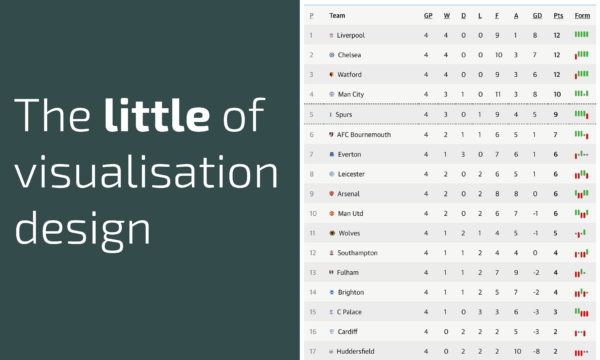This screenshot has width=600, height=360.
Task: Open the Huddersfield team link
Action: pos(355,351)
